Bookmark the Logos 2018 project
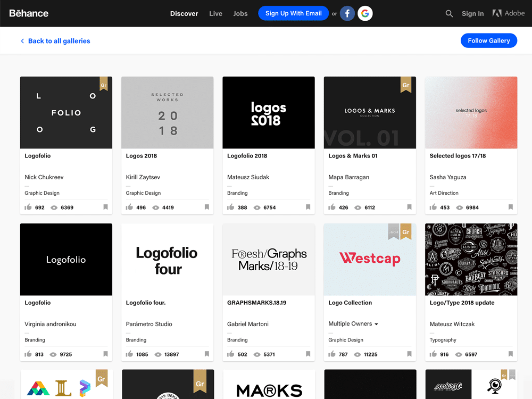The image size is (532, 399). 206,207
